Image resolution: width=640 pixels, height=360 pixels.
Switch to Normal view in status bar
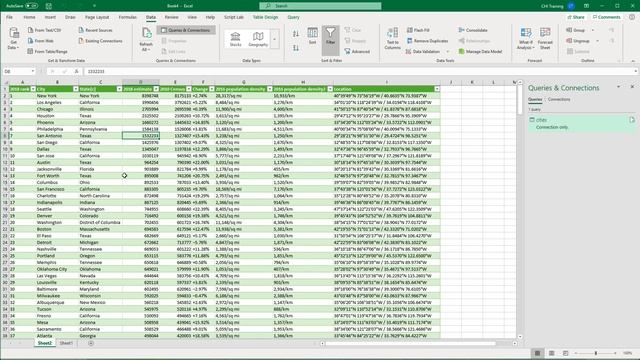point(538,353)
